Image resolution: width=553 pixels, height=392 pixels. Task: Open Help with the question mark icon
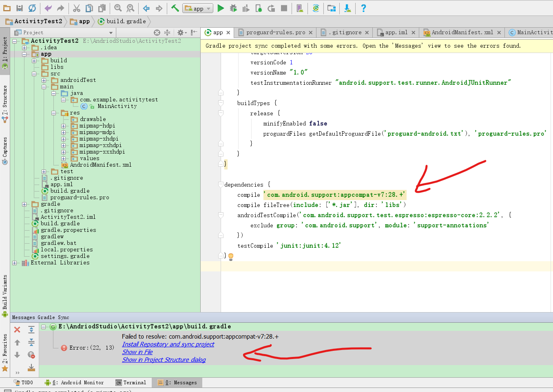(363, 8)
